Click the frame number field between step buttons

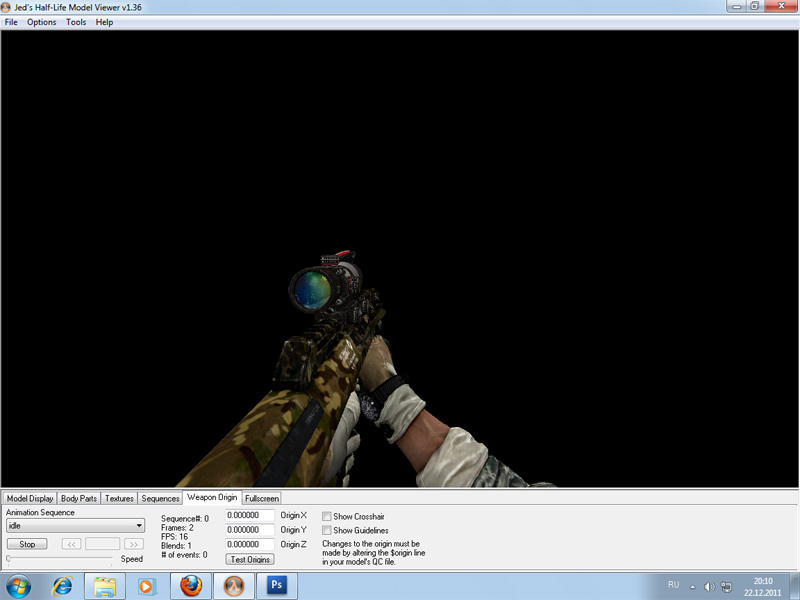103,544
